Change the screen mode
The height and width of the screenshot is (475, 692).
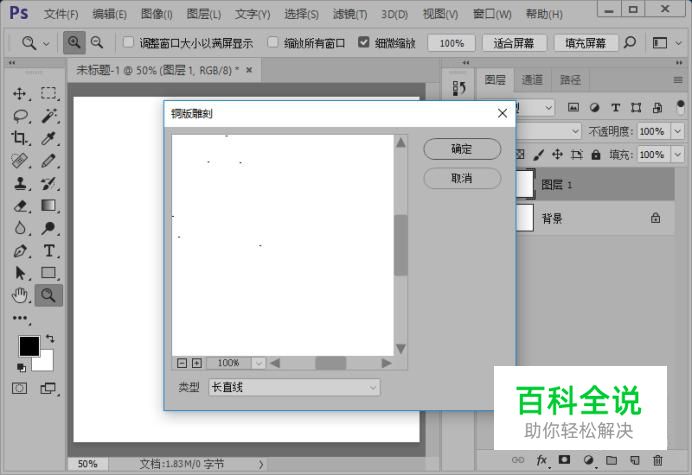tap(48, 388)
